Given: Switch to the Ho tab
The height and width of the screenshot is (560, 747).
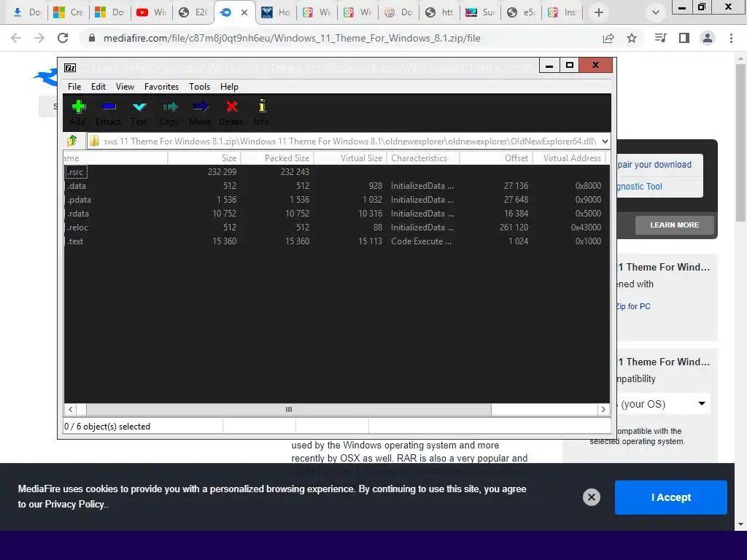Looking at the screenshot, I should (x=275, y=12).
